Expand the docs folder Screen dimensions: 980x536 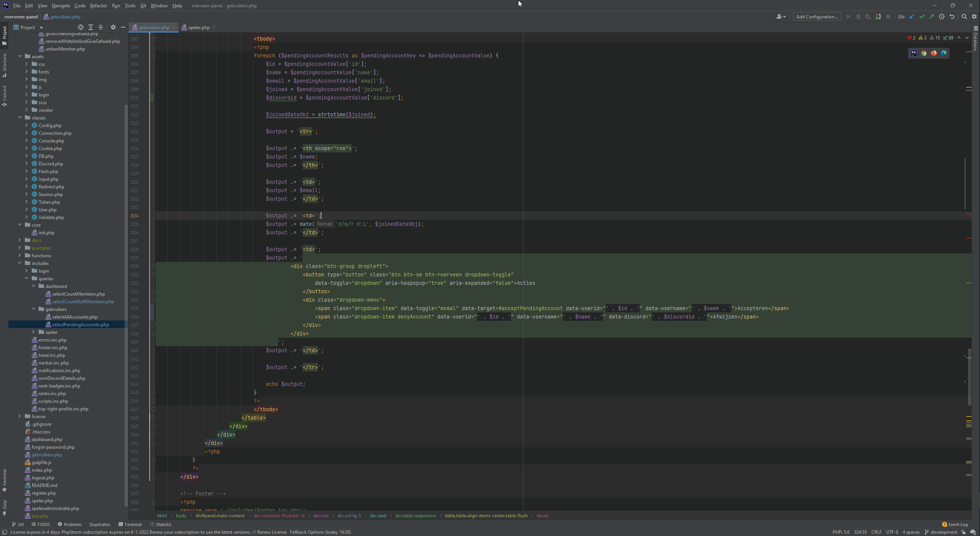(20, 240)
